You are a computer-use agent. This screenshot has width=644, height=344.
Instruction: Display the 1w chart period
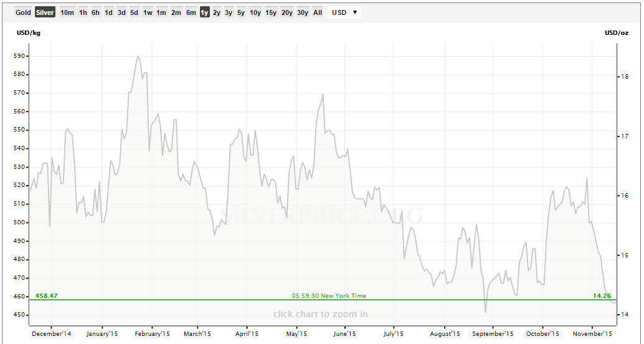tap(148, 12)
